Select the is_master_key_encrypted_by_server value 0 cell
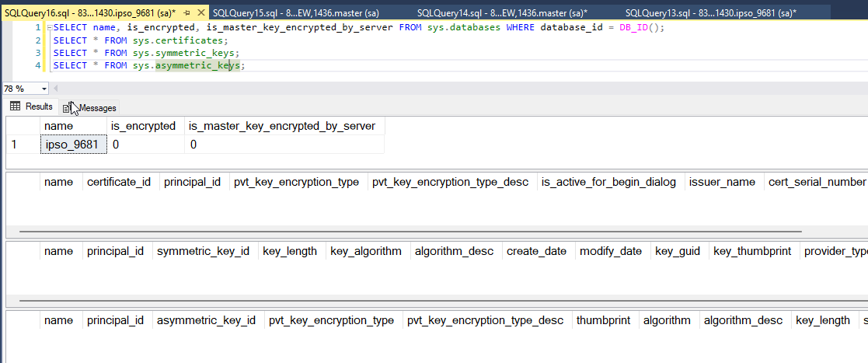This screenshot has height=363, width=868. (284, 145)
